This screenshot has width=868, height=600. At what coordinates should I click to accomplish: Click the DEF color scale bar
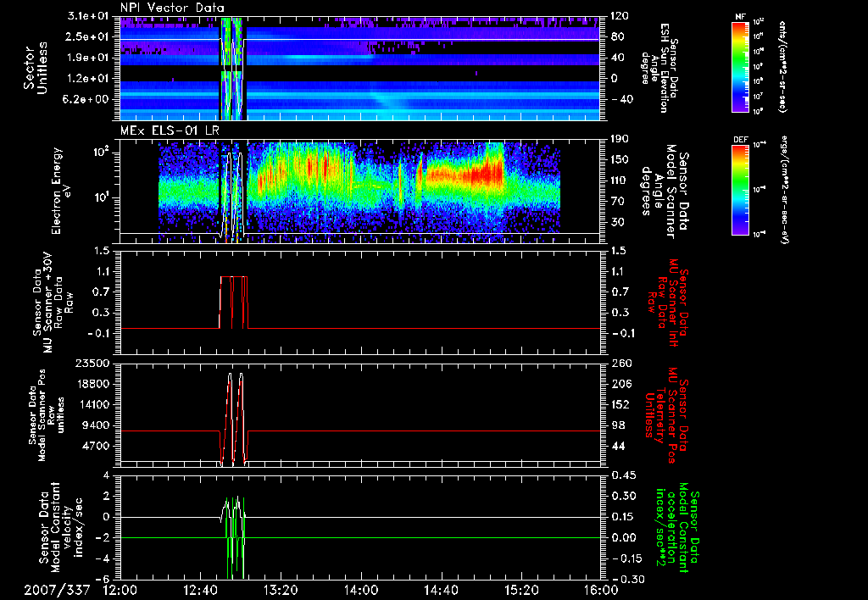(x=740, y=190)
